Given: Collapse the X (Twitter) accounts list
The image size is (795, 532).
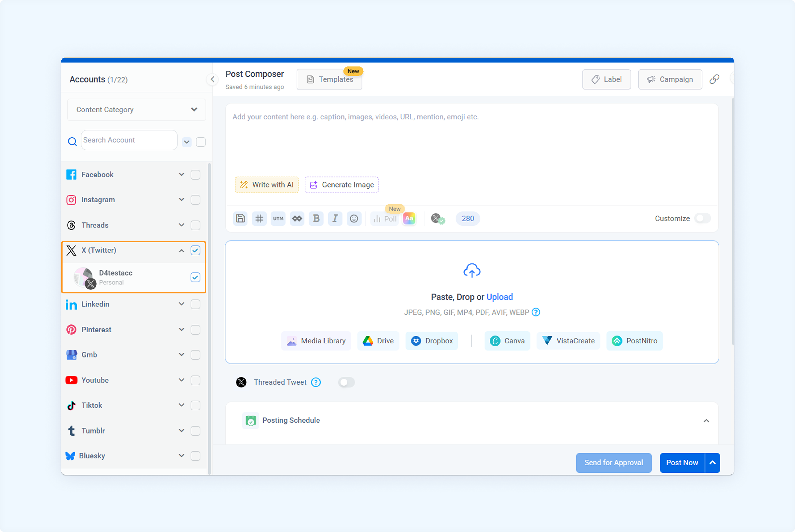Looking at the screenshot, I should pyautogui.click(x=182, y=251).
